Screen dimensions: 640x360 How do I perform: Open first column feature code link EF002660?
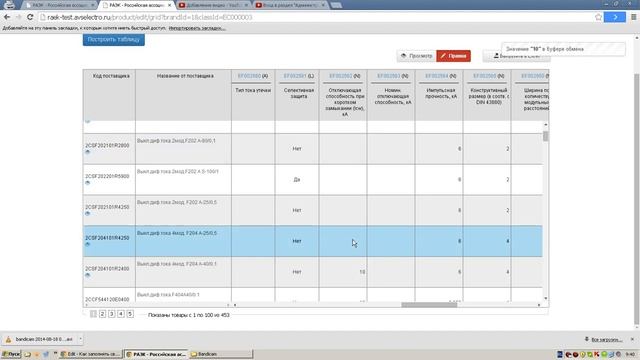click(x=249, y=76)
